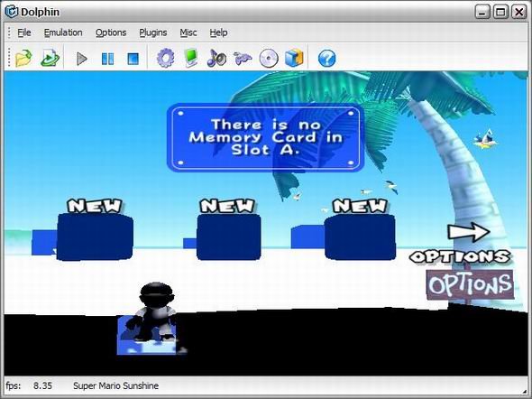Viewport: 532px width, 399px height.
Task: Open the Emulation menu
Action: click(x=63, y=32)
